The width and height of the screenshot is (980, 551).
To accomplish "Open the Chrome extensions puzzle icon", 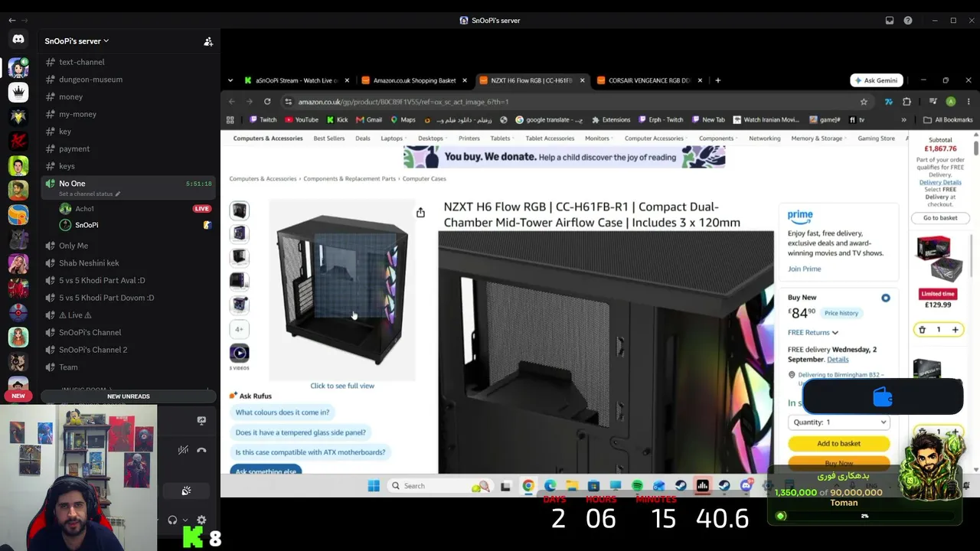I will tap(906, 102).
